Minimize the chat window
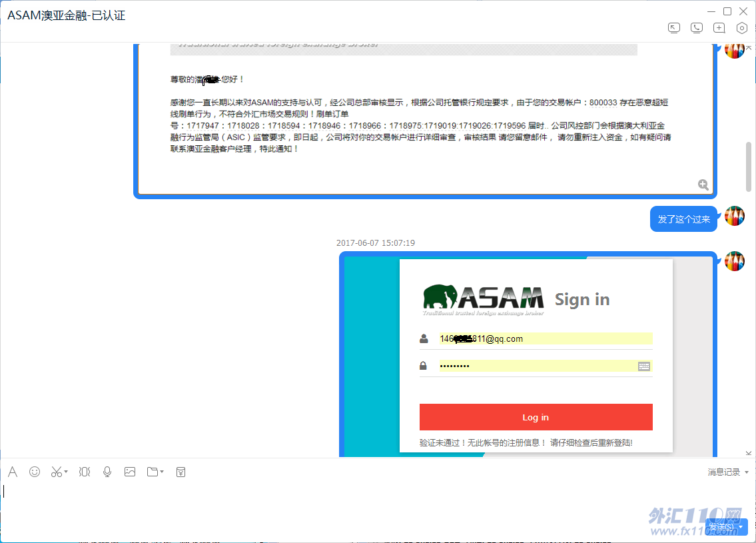The height and width of the screenshot is (543, 756). [711, 11]
